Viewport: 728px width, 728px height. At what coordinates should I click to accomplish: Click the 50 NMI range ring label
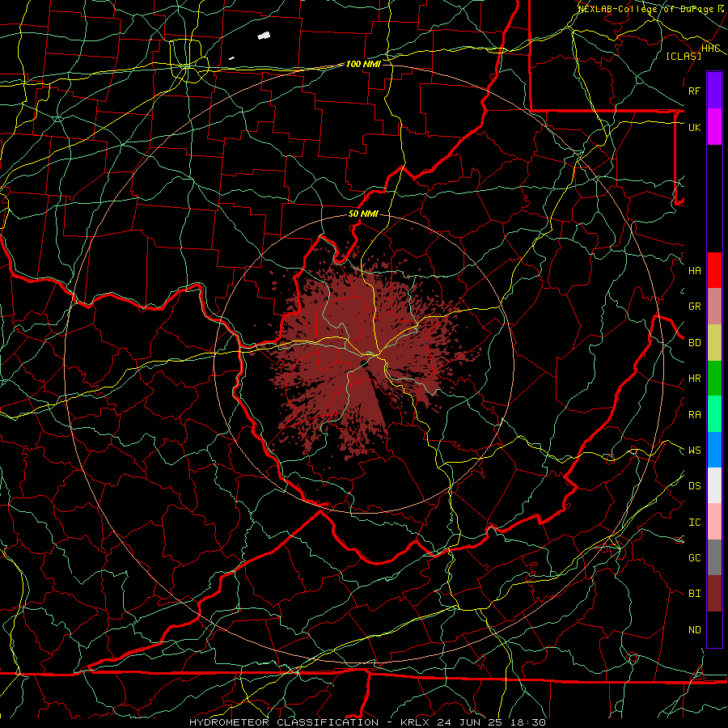pos(363,214)
